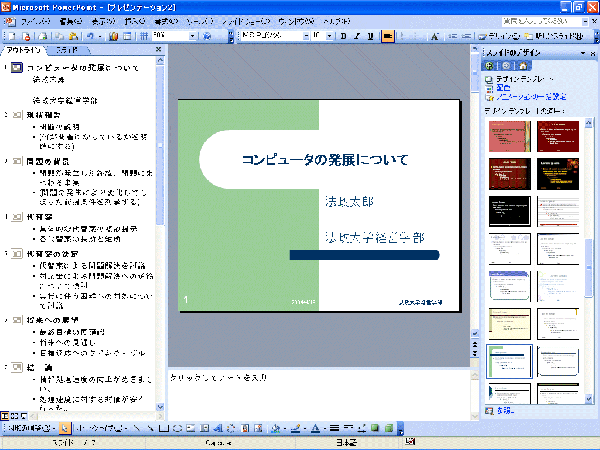
Task: Click the Print icon in the standard toolbar
Action: pyautogui.click(x=43, y=36)
